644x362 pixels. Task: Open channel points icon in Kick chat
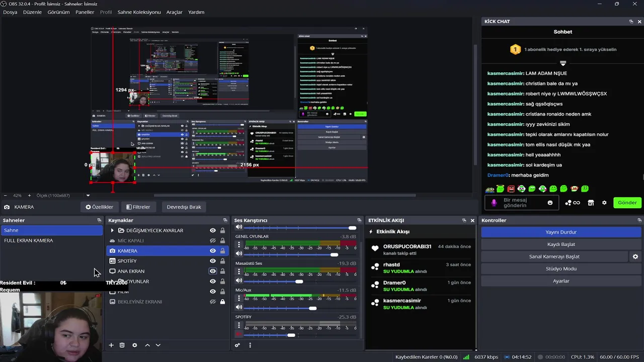(573, 203)
